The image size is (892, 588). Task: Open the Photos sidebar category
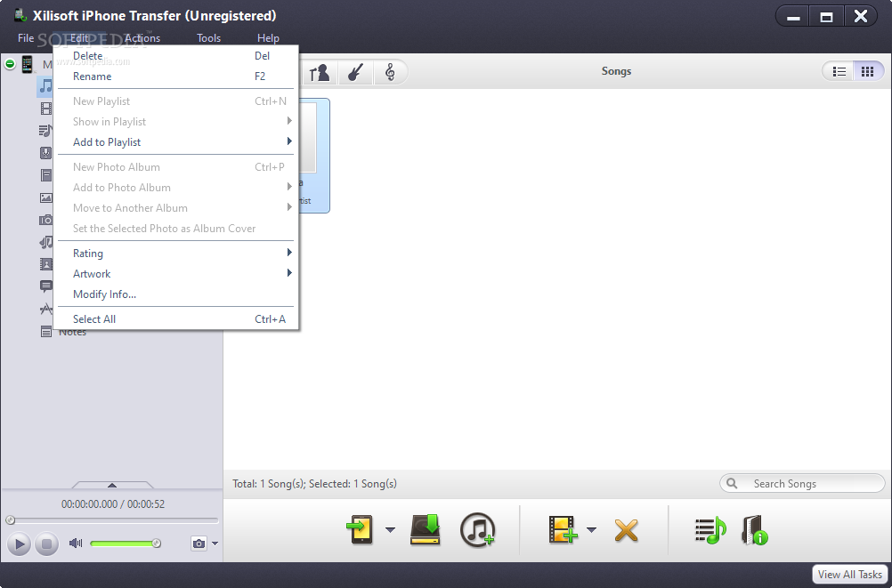point(46,197)
